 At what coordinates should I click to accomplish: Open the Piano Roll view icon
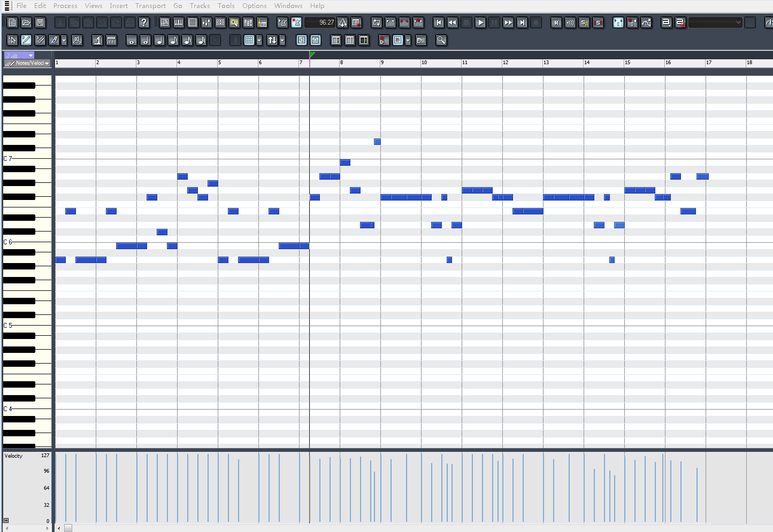179,22
